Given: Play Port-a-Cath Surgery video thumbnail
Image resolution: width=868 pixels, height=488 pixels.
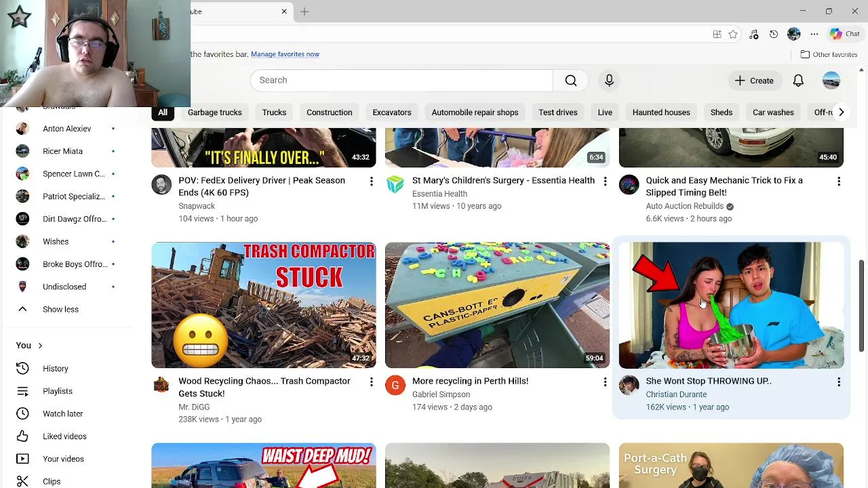Looking at the screenshot, I should tap(731, 466).
